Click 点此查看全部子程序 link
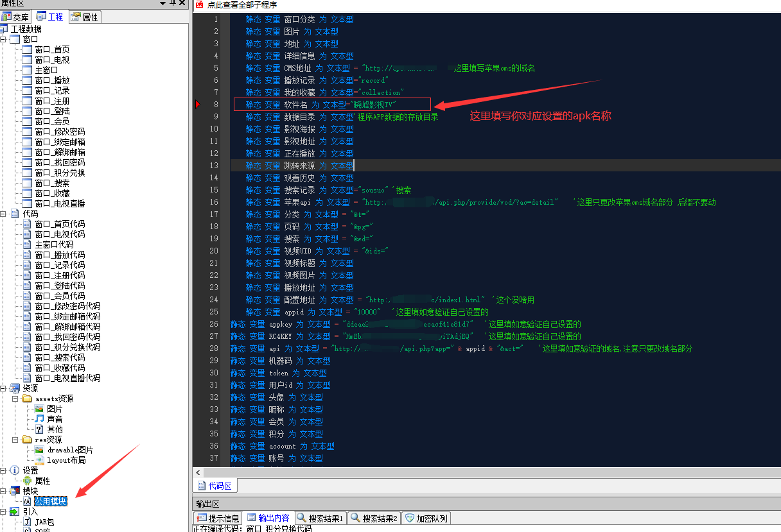The width and height of the screenshot is (781, 532). pos(242,4)
